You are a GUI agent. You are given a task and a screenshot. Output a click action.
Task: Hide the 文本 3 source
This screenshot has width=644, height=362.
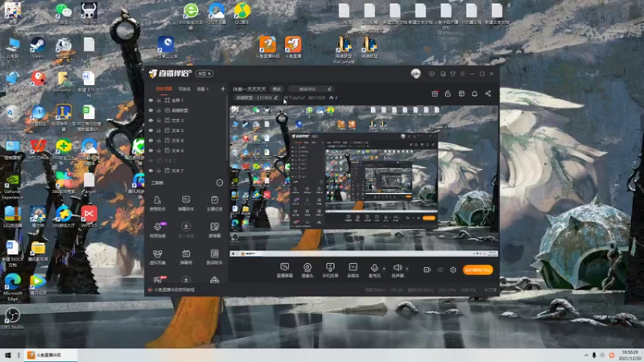tap(151, 120)
